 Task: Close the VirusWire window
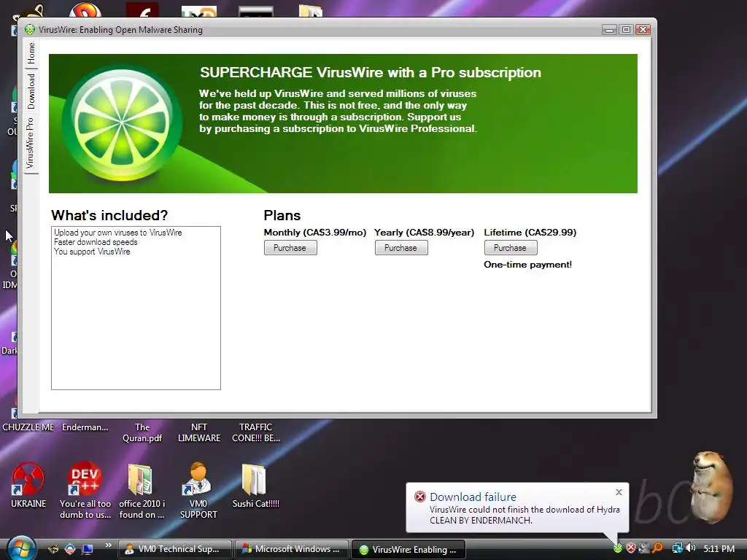point(643,29)
